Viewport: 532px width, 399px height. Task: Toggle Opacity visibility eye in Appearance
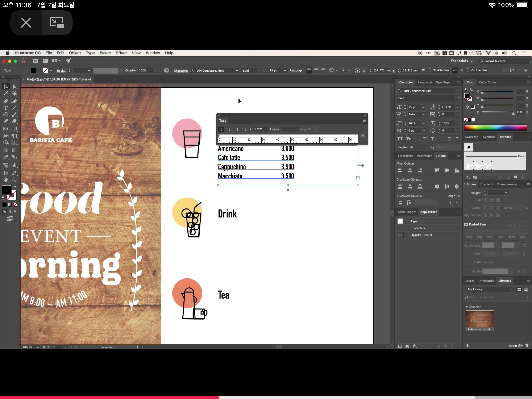tap(400, 235)
